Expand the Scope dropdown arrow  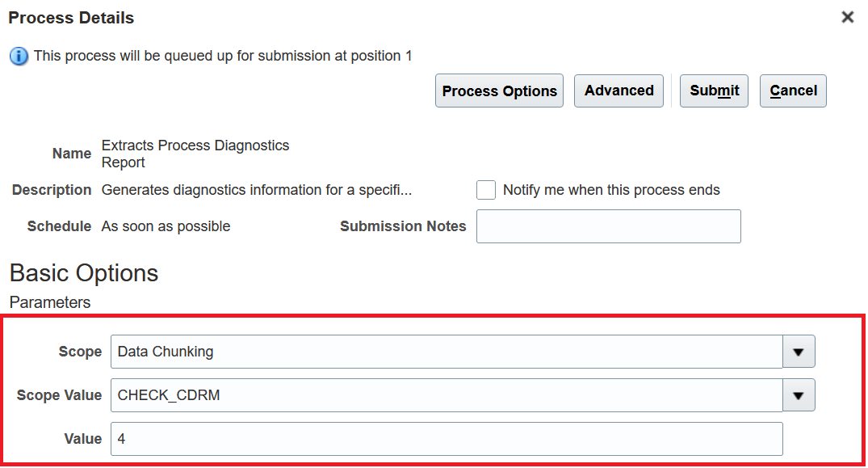799,352
